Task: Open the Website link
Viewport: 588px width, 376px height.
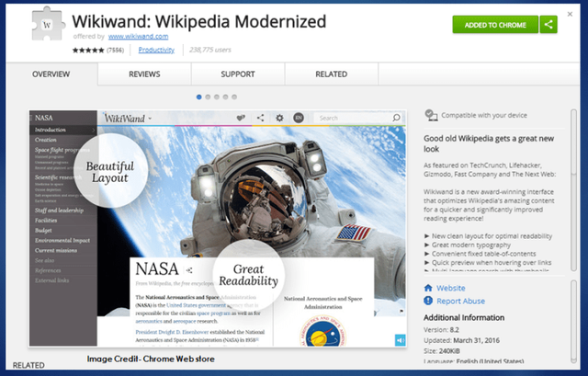Action: tap(451, 288)
